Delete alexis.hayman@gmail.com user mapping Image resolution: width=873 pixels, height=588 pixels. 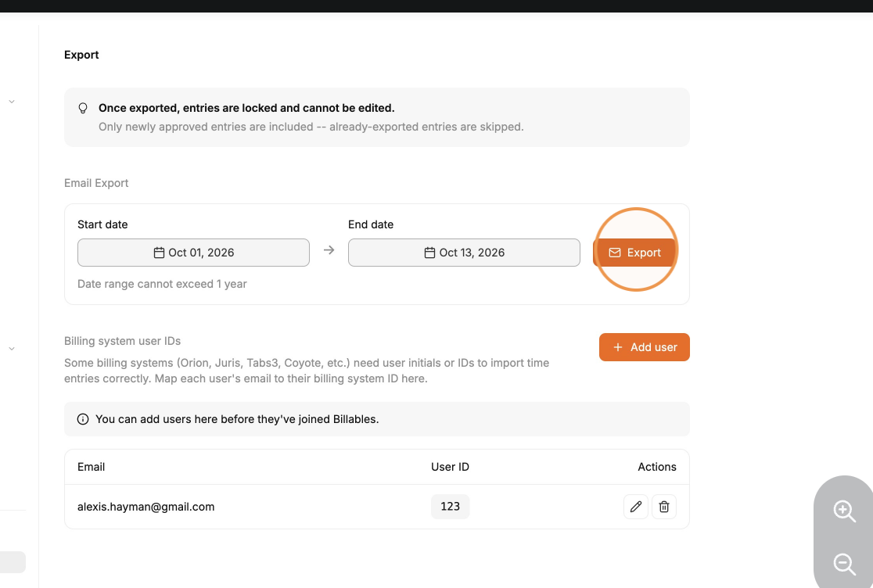tap(664, 507)
